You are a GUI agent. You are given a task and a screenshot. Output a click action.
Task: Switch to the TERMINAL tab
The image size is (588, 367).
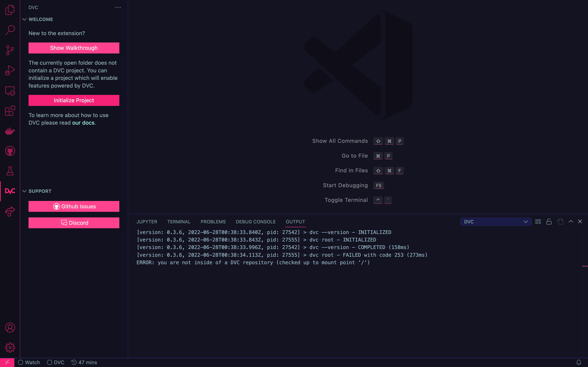pos(178,222)
